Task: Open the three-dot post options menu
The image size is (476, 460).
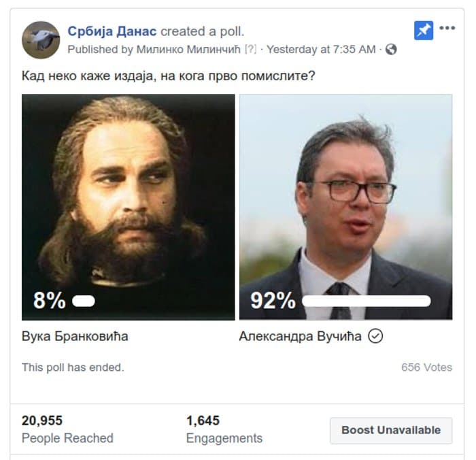Action: 447,29
